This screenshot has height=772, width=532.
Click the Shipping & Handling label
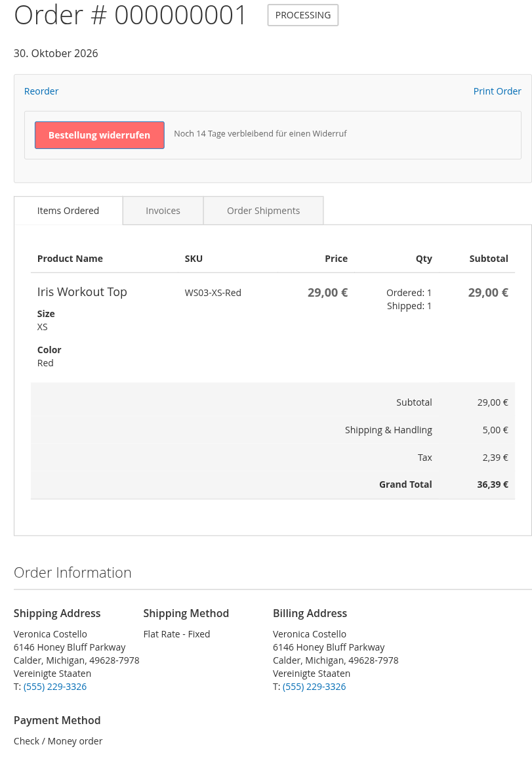388,430
